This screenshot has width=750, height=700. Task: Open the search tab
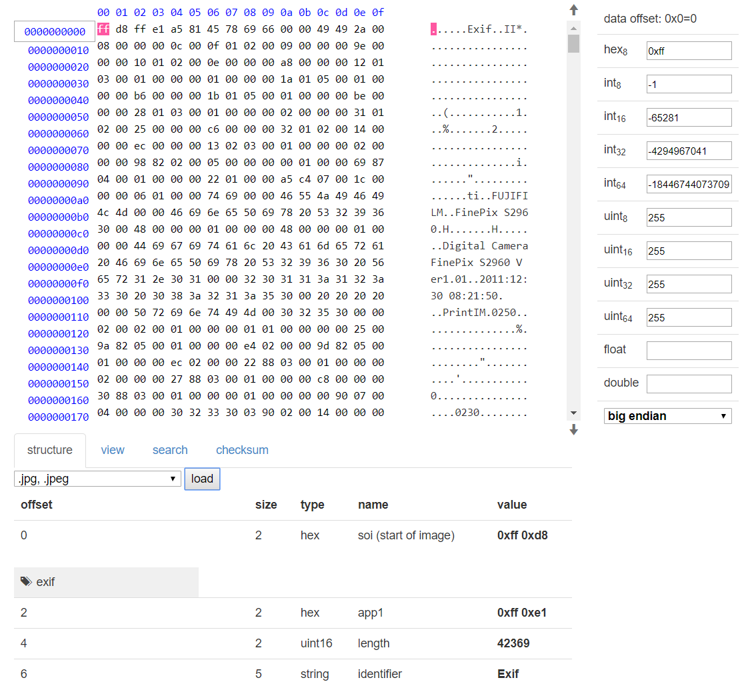170,450
